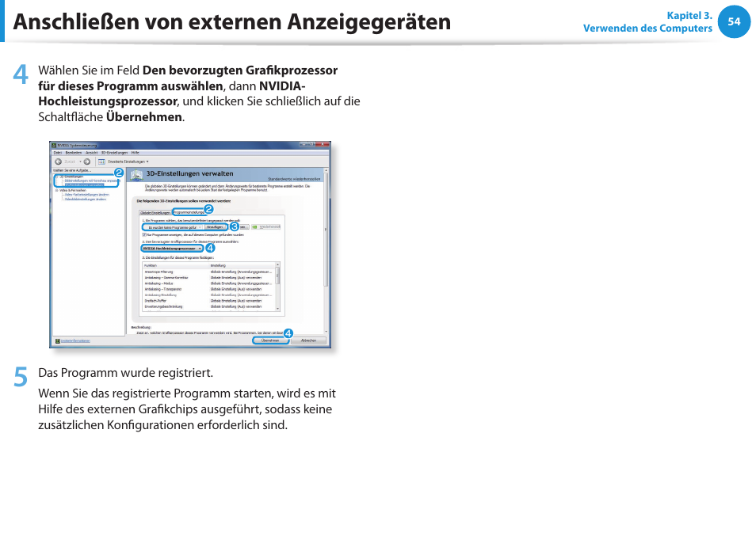This screenshot has height=536, width=756.
Task: Click settings list scrollbar up arrow
Action: [x=277, y=265]
